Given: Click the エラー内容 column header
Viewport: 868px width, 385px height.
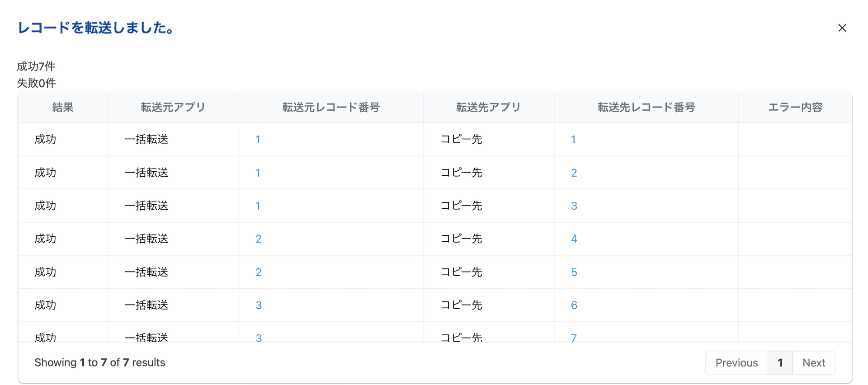Looking at the screenshot, I should [795, 107].
